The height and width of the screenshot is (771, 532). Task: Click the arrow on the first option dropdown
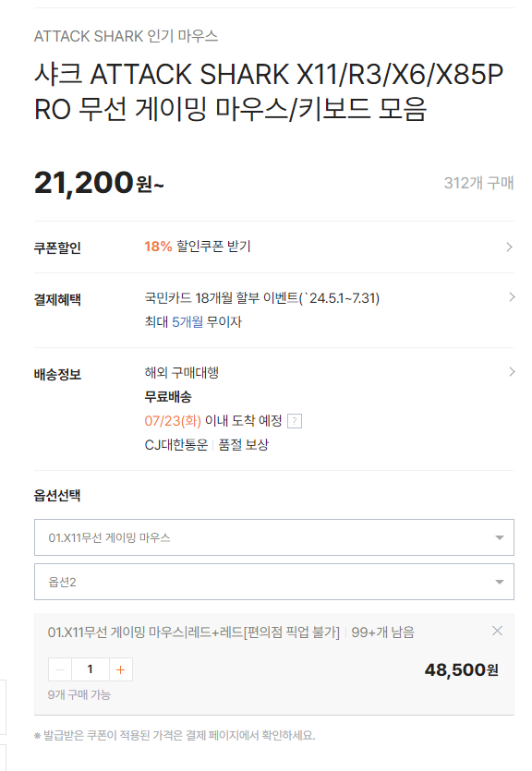(x=500, y=538)
